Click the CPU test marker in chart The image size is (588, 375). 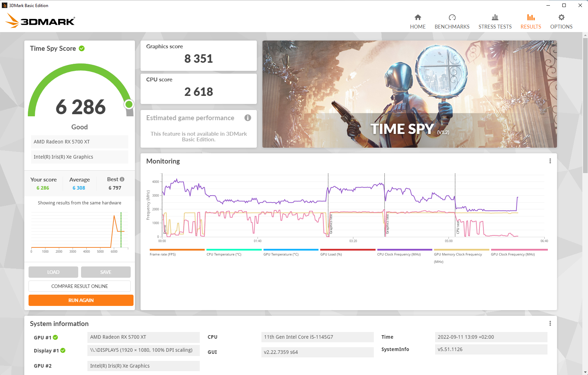[x=458, y=227]
